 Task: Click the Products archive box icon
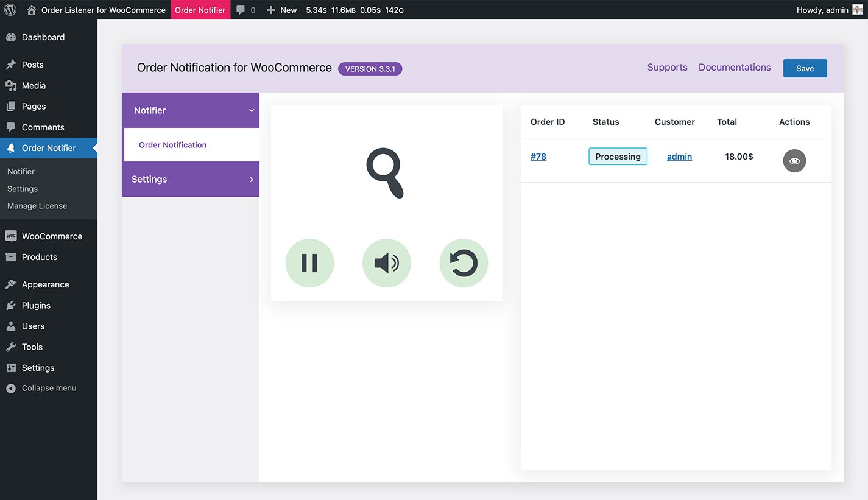pyautogui.click(x=11, y=257)
